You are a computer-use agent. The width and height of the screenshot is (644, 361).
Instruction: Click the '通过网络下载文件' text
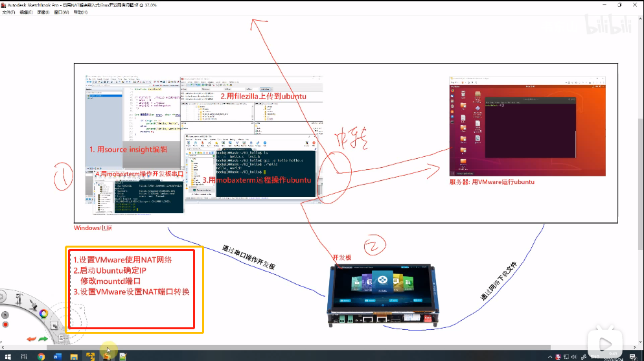[x=499, y=281]
